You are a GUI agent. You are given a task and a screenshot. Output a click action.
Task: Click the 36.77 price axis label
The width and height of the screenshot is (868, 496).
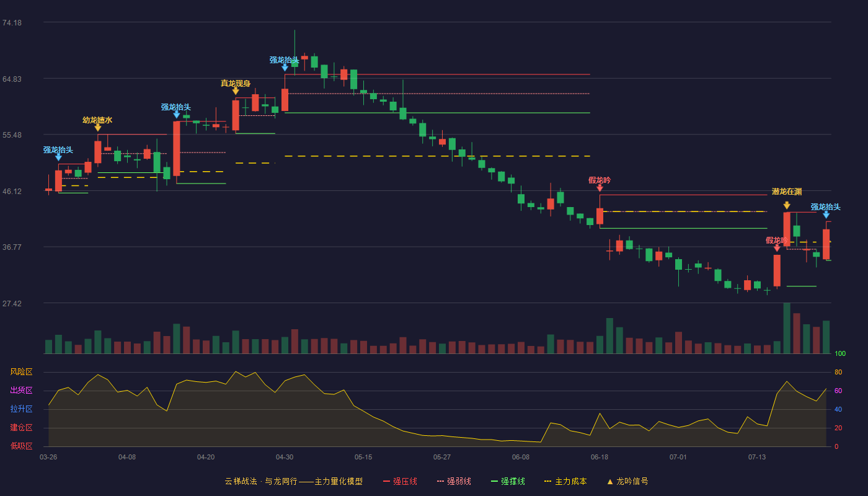[x=12, y=247]
